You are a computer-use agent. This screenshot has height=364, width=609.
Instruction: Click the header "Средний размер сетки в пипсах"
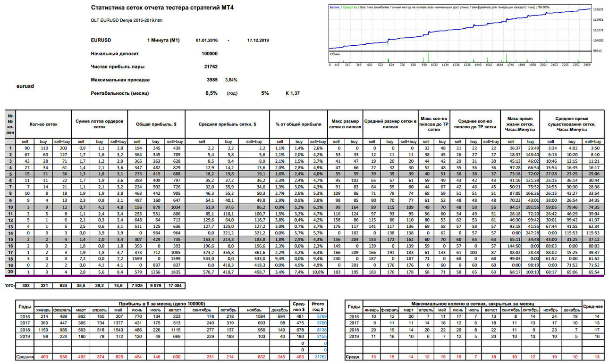390,124
